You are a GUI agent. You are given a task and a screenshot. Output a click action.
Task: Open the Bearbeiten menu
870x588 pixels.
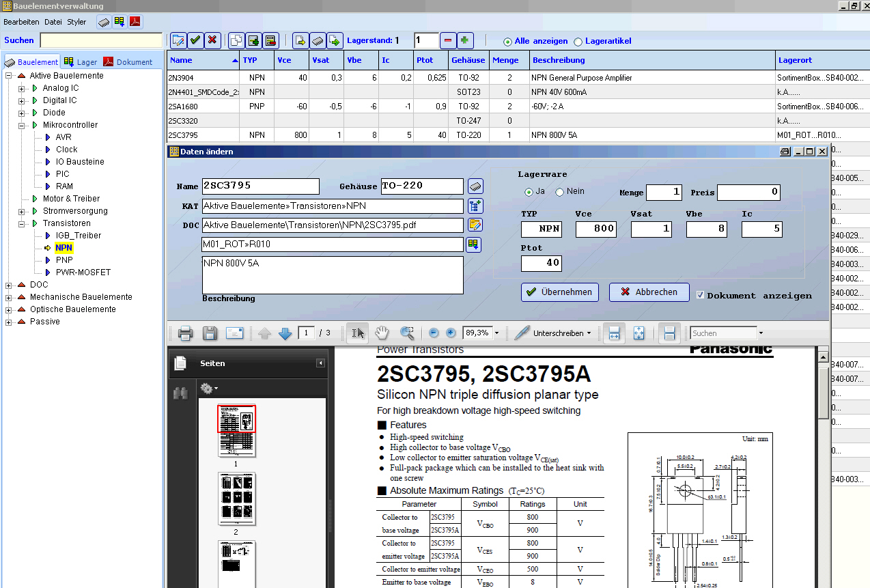[22, 22]
